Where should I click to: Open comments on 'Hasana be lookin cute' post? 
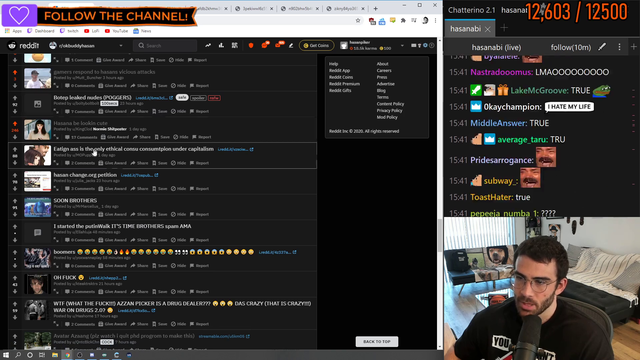point(81,137)
